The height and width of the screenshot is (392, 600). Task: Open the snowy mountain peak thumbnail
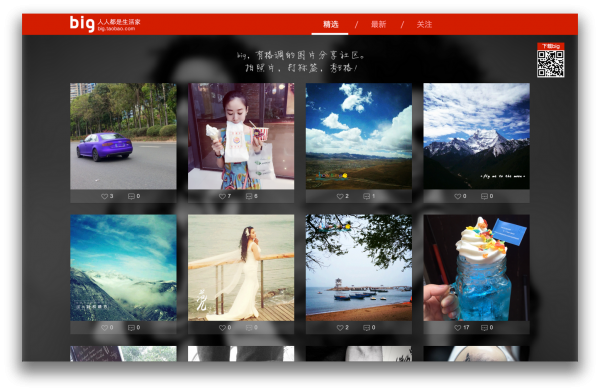476,136
